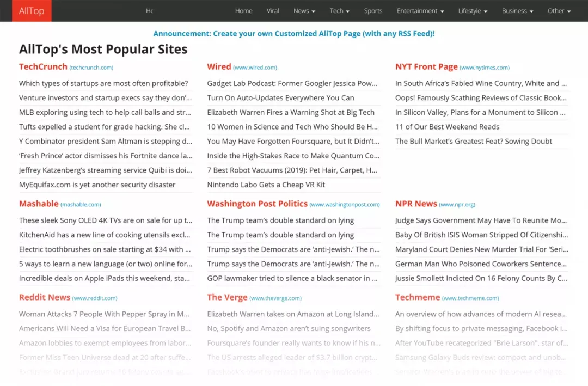Visit the www.wired.com site link

pos(255,68)
